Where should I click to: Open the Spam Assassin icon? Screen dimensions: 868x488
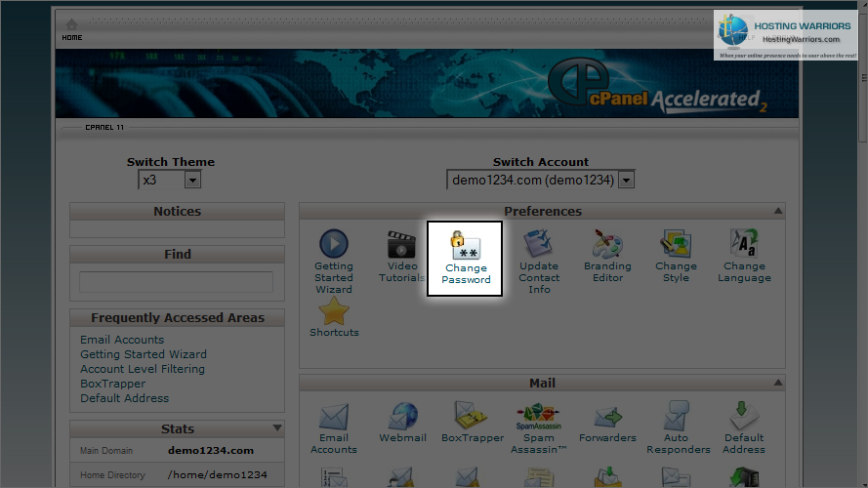click(538, 417)
